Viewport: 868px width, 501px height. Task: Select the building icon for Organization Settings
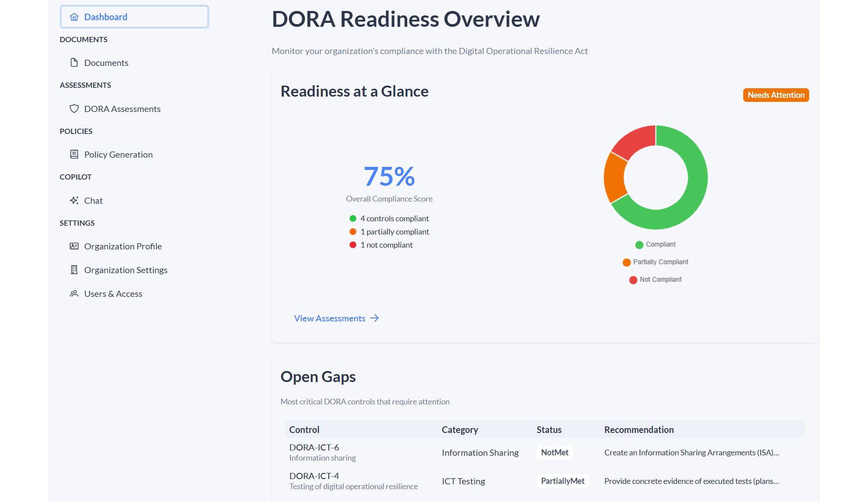tap(74, 270)
